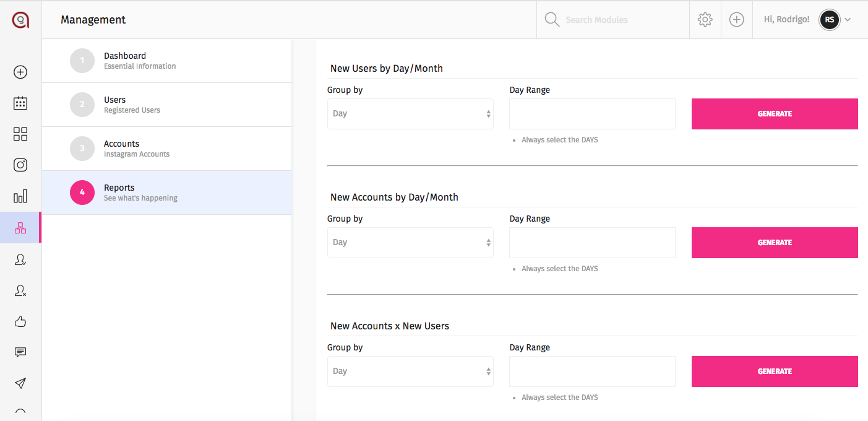Click the comment bubble sidebar icon
868x421 pixels.
pos(20,352)
